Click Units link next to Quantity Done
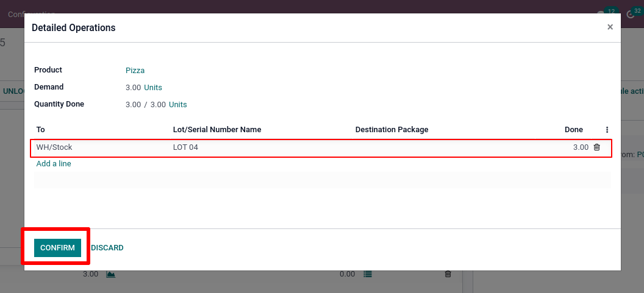 tap(177, 105)
